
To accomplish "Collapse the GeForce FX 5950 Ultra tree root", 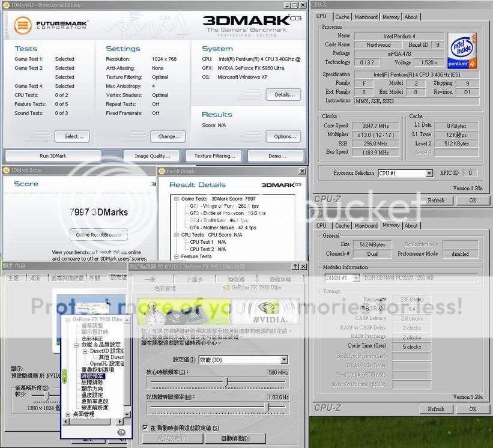I will click(x=68, y=319).
